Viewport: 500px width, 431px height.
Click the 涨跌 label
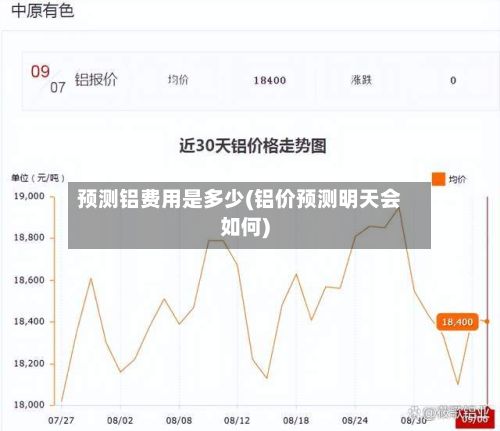tap(361, 80)
